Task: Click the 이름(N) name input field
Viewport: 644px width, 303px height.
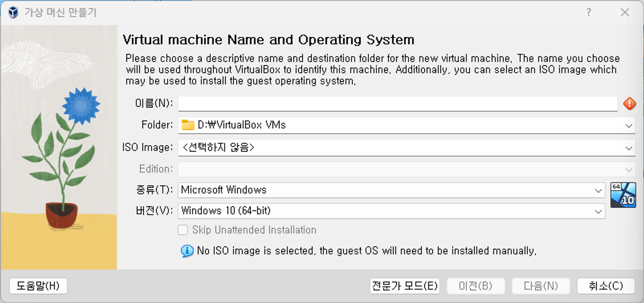Action: point(398,104)
